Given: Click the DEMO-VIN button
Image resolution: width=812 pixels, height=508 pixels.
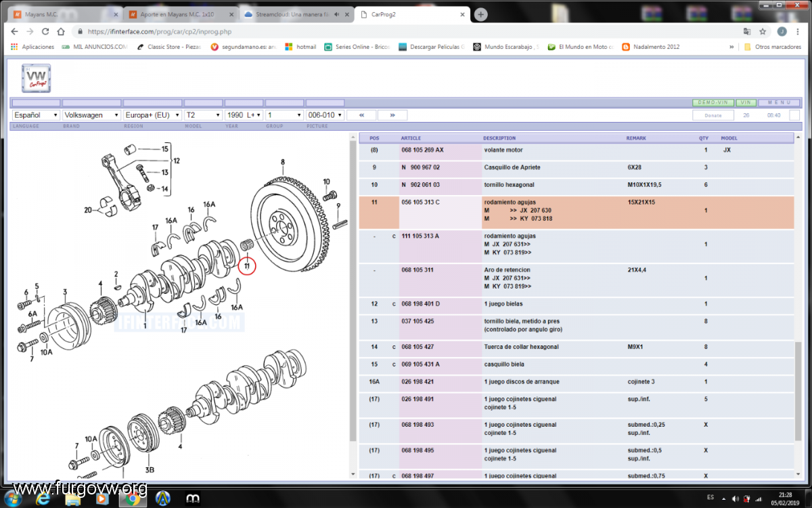Looking at the screenshot, I should pyautogui.click(x=713, y=102).
